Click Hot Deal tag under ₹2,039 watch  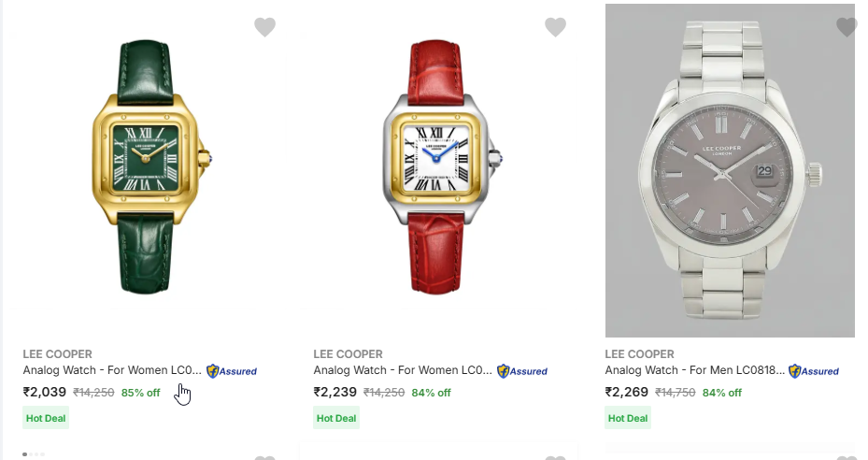coord(46,418)
